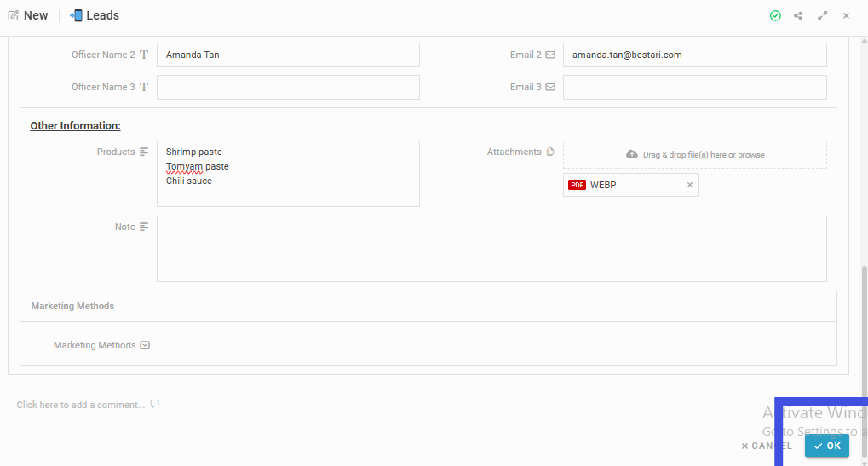This screenshot has width=868, height=466.
Task: Click the 'New' title text
Action: coord(36,15)
